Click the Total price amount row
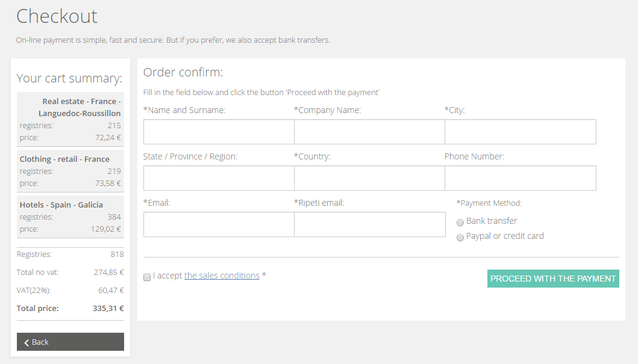Image resolution: width=638 pixels, height=364 pixels. [x=70, y=308]
